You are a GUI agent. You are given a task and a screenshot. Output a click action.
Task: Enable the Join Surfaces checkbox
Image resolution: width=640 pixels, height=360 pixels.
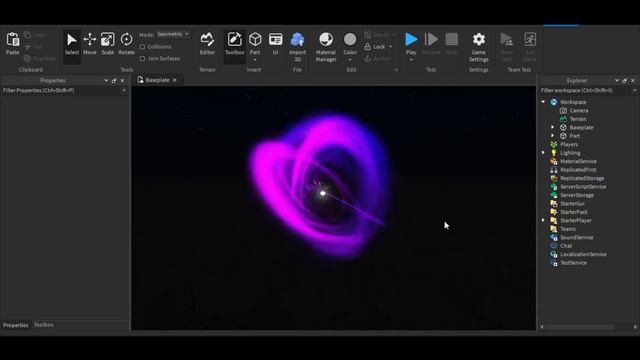(142, 58)
